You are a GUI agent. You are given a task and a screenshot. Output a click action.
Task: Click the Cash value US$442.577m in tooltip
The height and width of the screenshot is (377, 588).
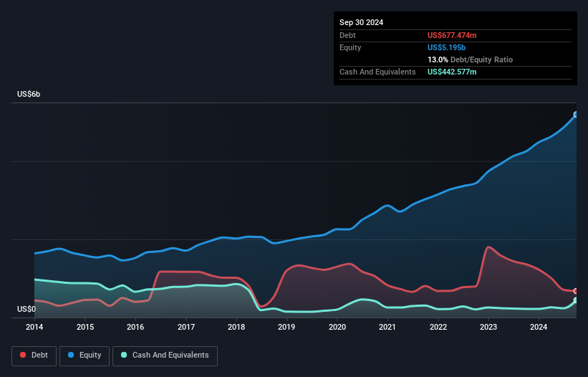[452, 72]
